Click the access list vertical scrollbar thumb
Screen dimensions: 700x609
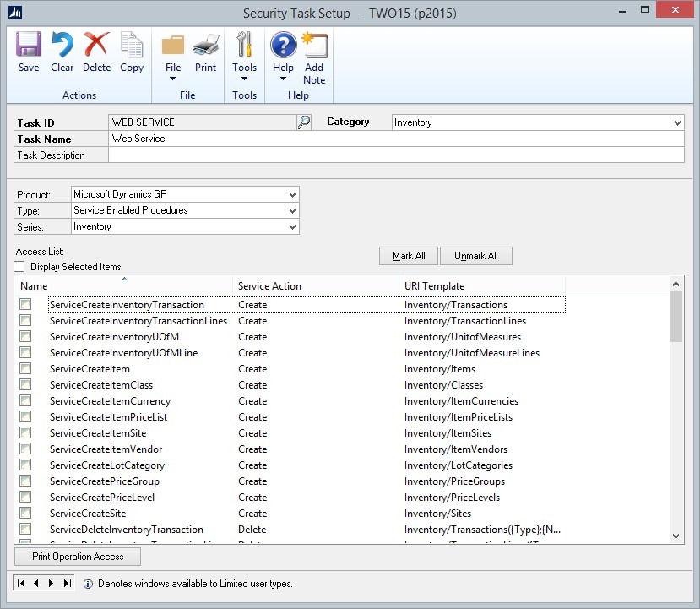pos(676,318)
